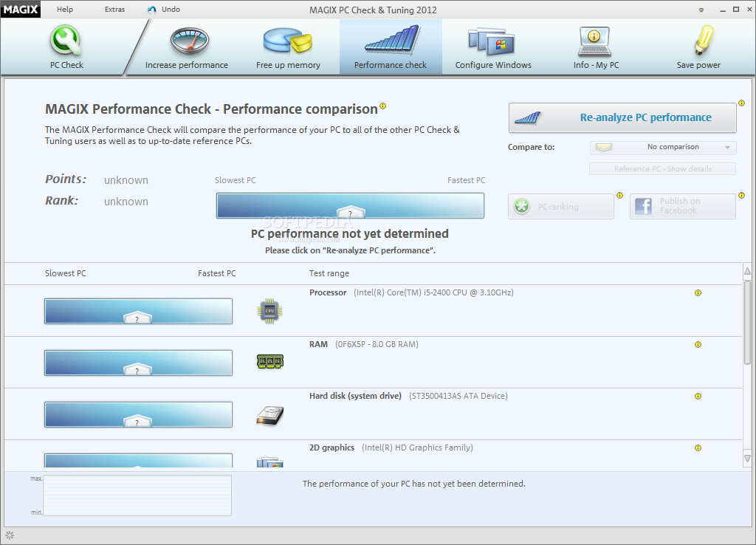
Task: Click 'Intel(R) Core(TM) i5-2400 CPU @ 3.10GHz' text
Action: (434, 292)
